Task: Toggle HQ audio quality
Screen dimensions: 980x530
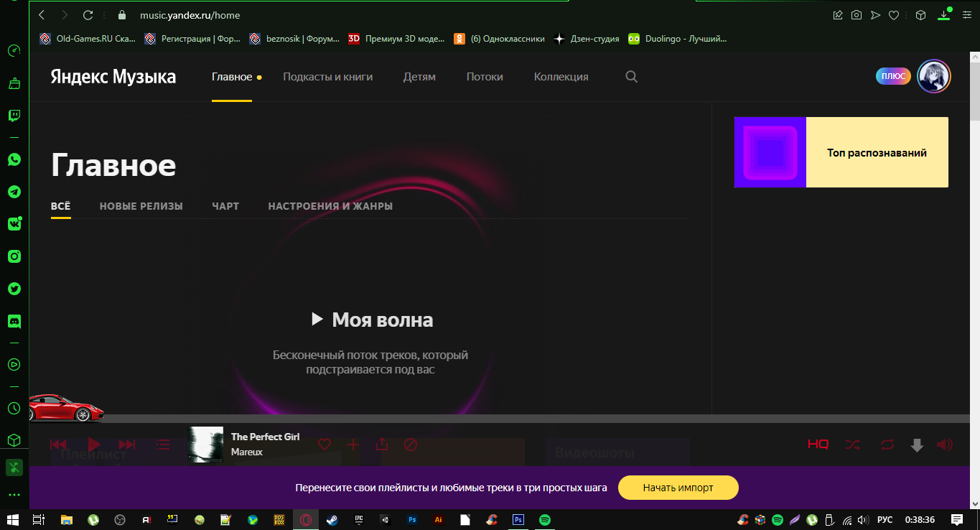Action: tap(818, 445)
